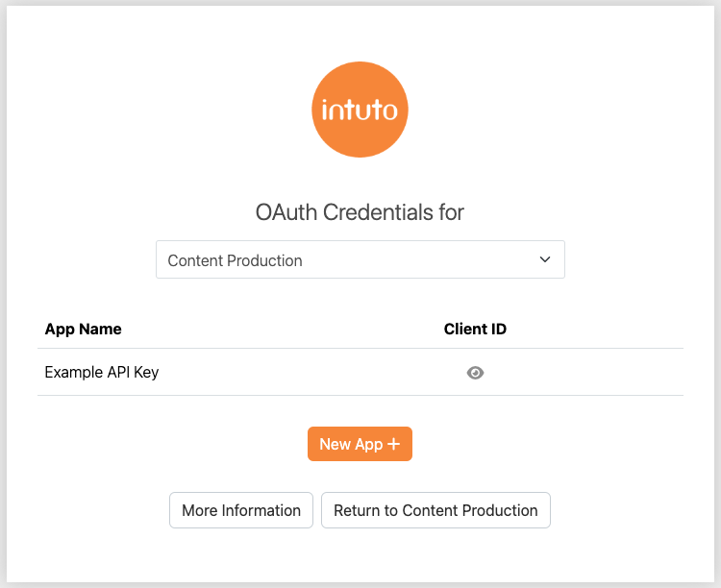Expand the organization dropdown chevron arrow
Viewport: 721px width, 588px height.
545,259
